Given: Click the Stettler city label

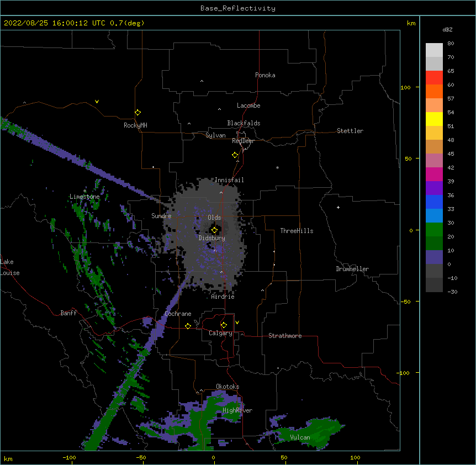Looking at the screenshot, I should coord(350,131).
